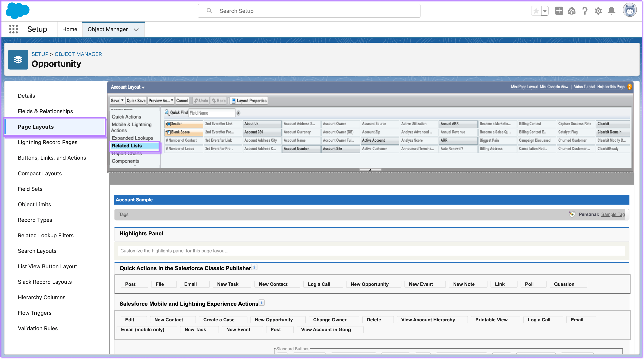Select the Clearbit Domain field item

point(613,132)
